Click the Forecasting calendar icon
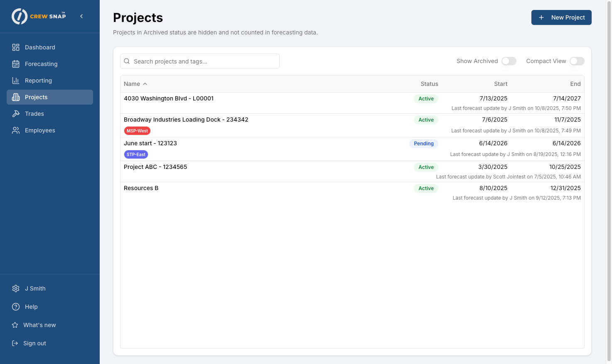The height and width of the screenshot is (364, 612). point(16,64)
